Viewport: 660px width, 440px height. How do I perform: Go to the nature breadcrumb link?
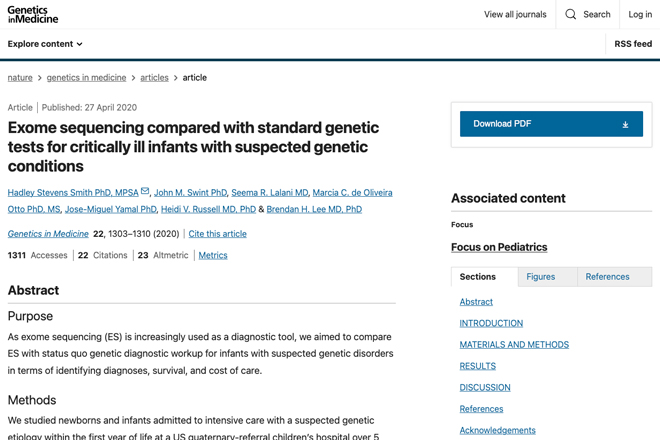pyautogui.click(x=20, y=77)
